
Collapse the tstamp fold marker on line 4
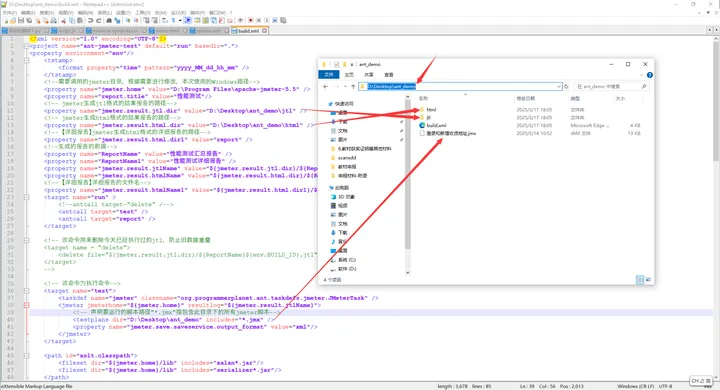coord(27,60)
